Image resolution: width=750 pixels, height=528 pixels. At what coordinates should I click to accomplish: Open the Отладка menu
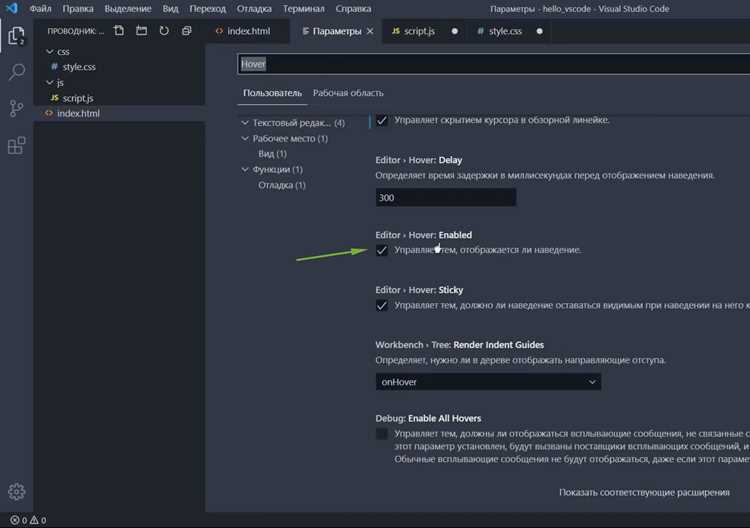click(x=254, y=9)
